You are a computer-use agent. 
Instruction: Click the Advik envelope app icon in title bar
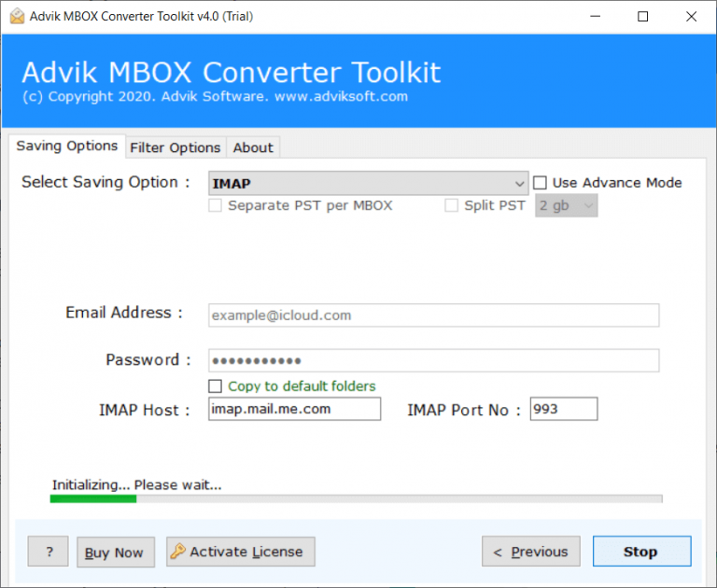pyautogui.click(x=15, y=16)
